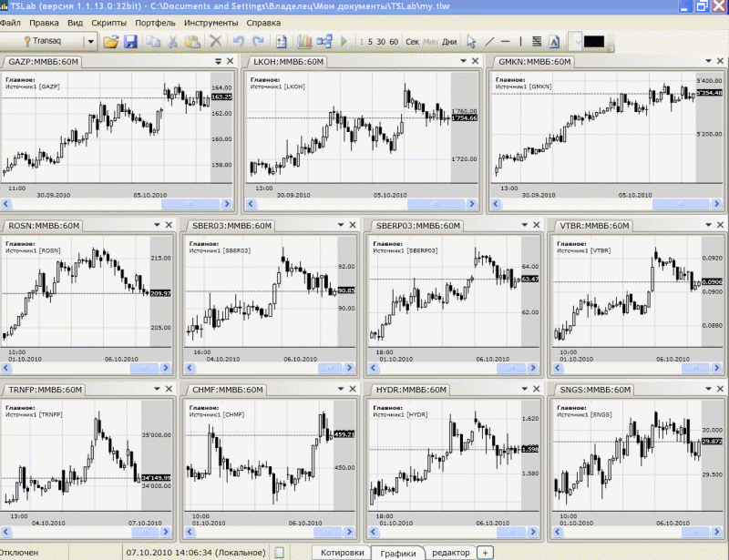The image size is (729, 560).
Task: Switch to the Графики tab
Action: coord(398,553)
